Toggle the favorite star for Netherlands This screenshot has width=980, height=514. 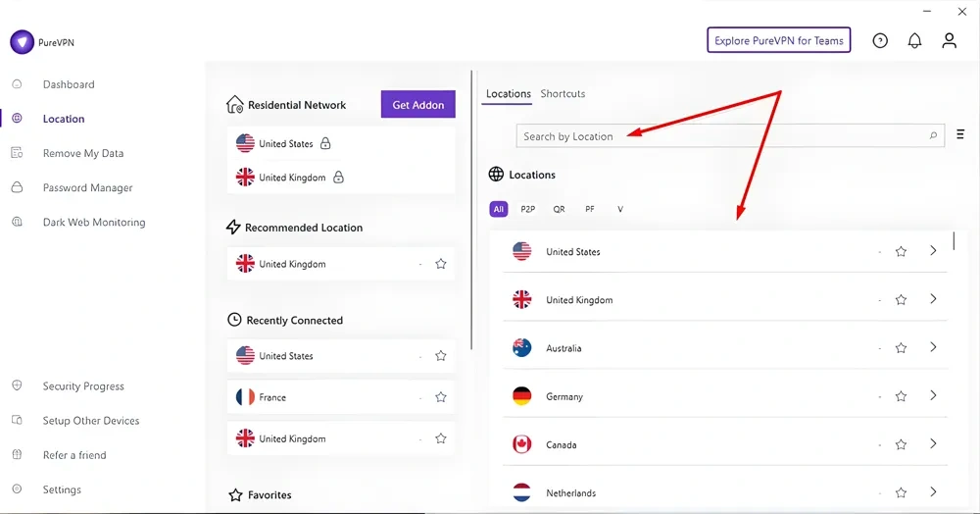(x=901, y=492)
